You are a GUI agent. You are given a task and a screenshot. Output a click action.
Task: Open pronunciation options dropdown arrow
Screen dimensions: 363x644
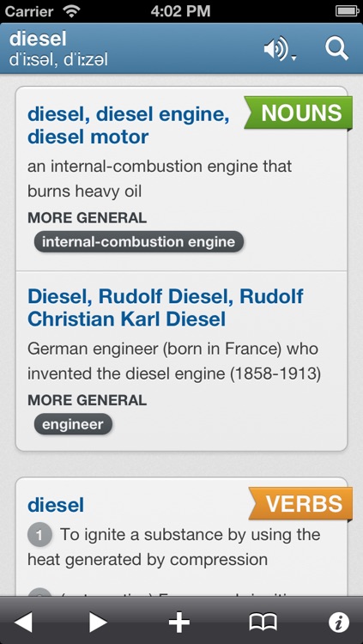coord(293,58)
